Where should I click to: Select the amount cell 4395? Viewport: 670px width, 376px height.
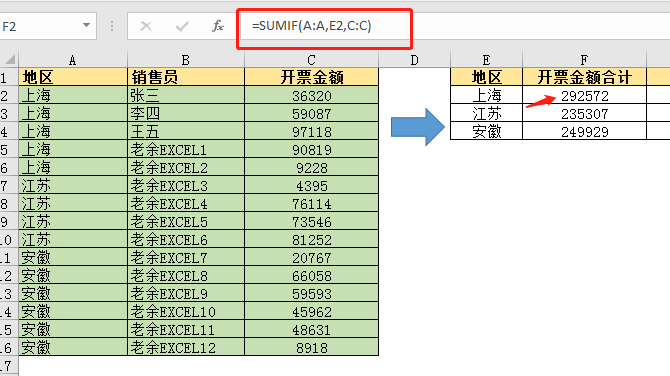click(311, 185)
